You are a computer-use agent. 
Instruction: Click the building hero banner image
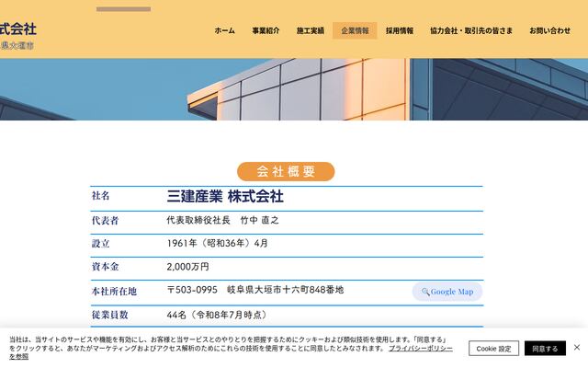(x=294, y=89)
